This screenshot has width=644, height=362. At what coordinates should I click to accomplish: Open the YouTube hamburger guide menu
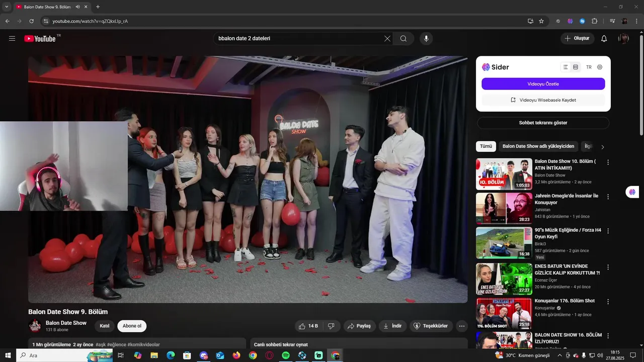pos(12,39)
